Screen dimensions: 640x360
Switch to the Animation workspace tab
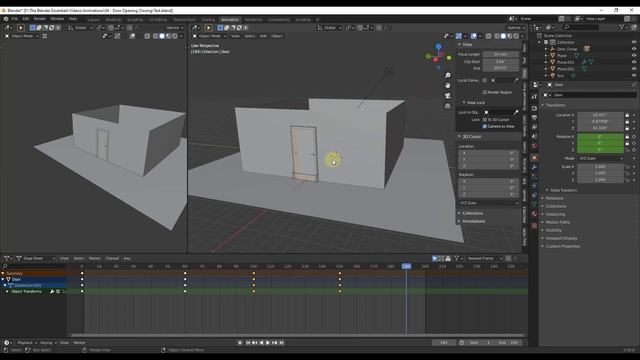click(230, 20)
